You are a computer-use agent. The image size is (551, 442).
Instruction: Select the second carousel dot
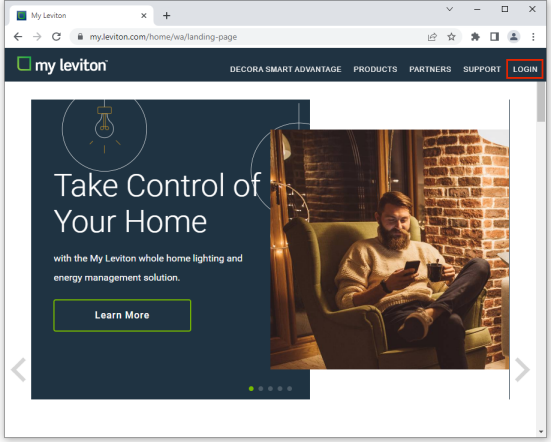click(x=261, y=389)
